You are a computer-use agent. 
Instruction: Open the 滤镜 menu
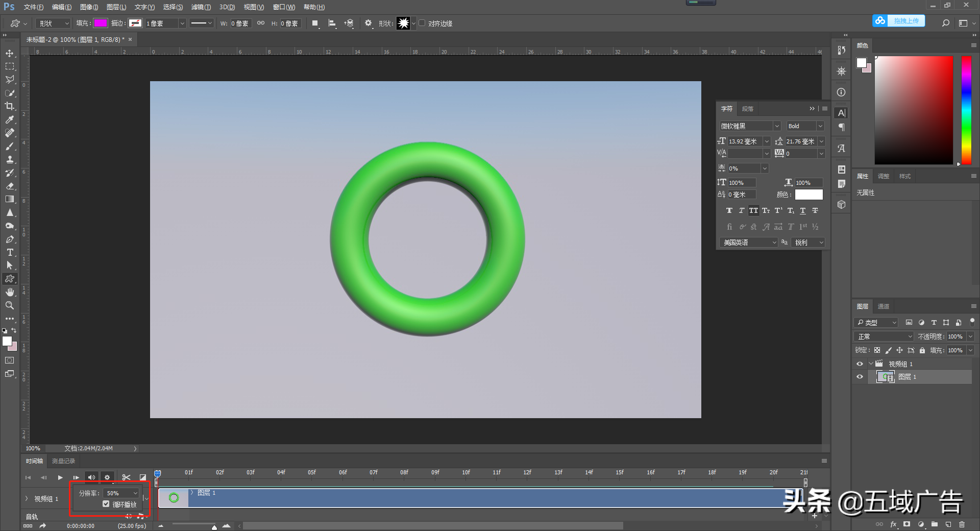(201, 7)
